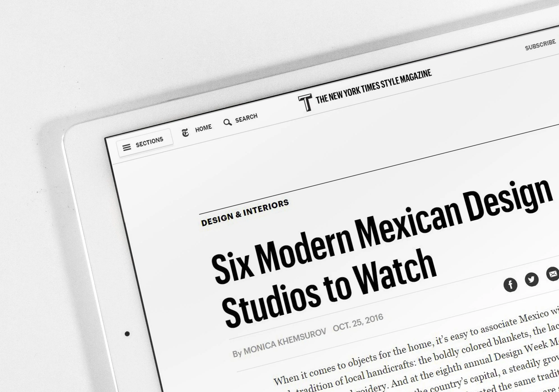This screenshot has height=392, width=559.
Task: Click the hamburger menu icon beside Sections
Action: 127,147
